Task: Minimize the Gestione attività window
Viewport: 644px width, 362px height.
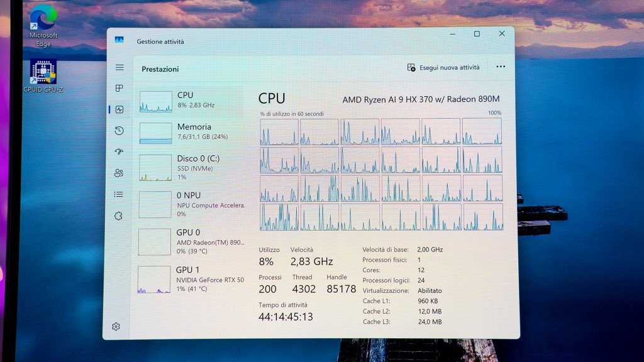Action: [x=452, y=34]
